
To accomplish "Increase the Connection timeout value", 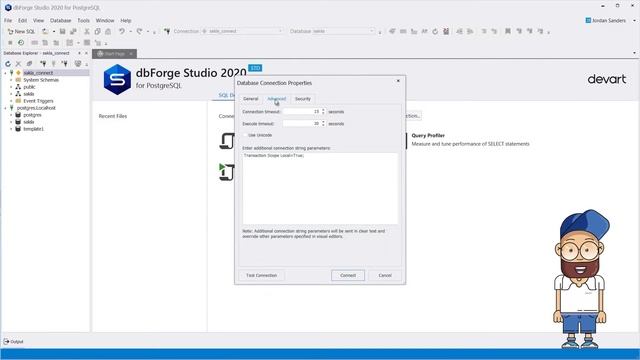I will (x=323, y=110).
